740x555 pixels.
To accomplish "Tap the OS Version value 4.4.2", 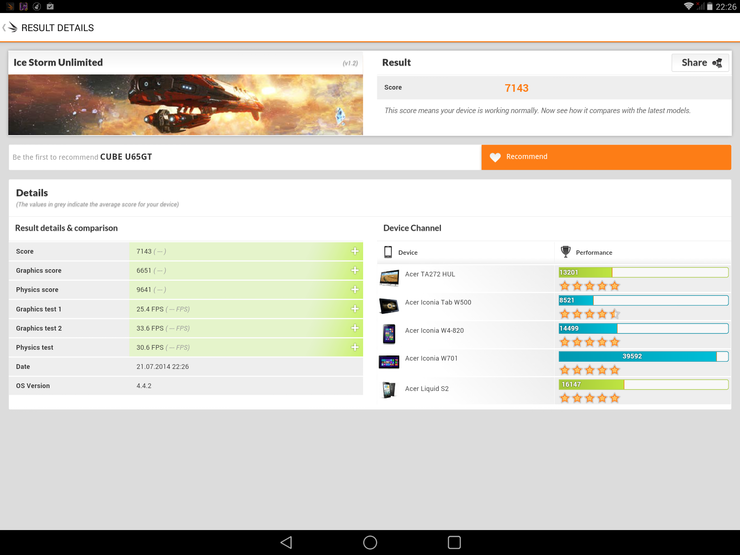I will pyautogui.click(x=144, y=386).
